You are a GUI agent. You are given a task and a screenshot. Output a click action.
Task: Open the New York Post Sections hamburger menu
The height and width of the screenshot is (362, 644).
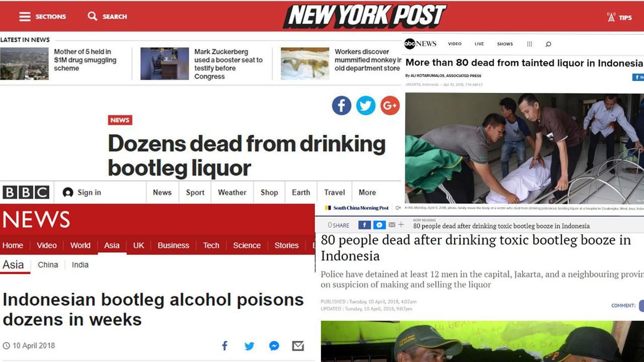point(25,17)
